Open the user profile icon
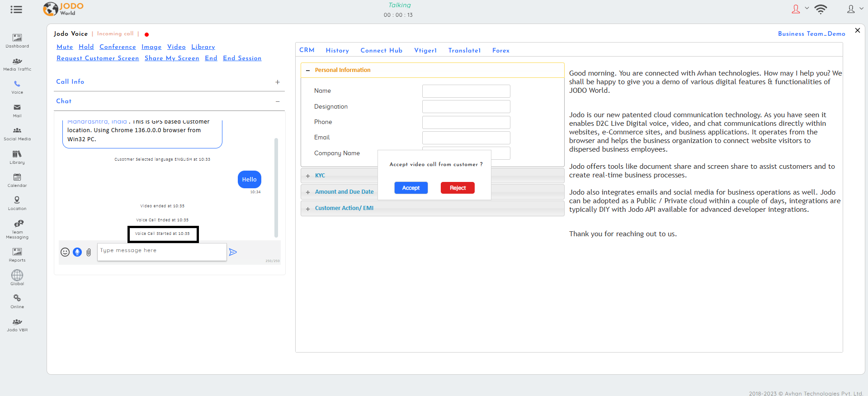This screenshot has width=868, height=396. (851, 9)
